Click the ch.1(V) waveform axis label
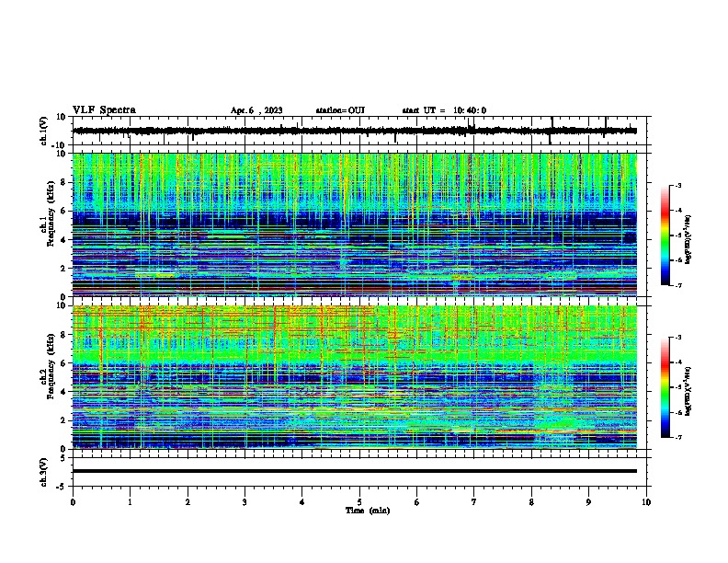728x563 pixels. click(x=44, y=131)
